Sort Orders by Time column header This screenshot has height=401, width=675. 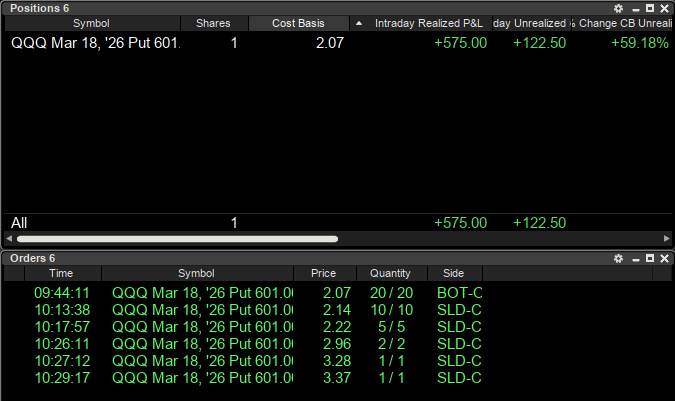pos(62,273)
